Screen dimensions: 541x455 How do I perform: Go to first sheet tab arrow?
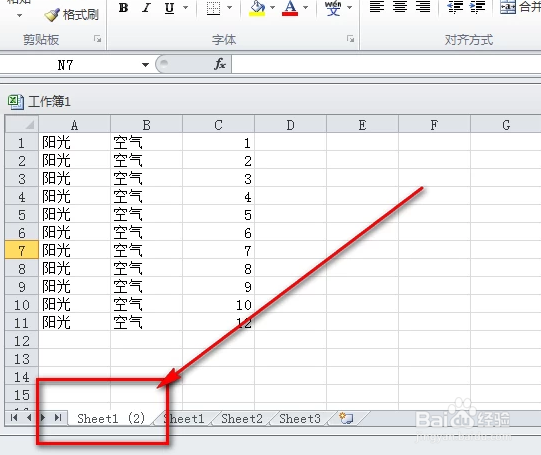[14, 418]
